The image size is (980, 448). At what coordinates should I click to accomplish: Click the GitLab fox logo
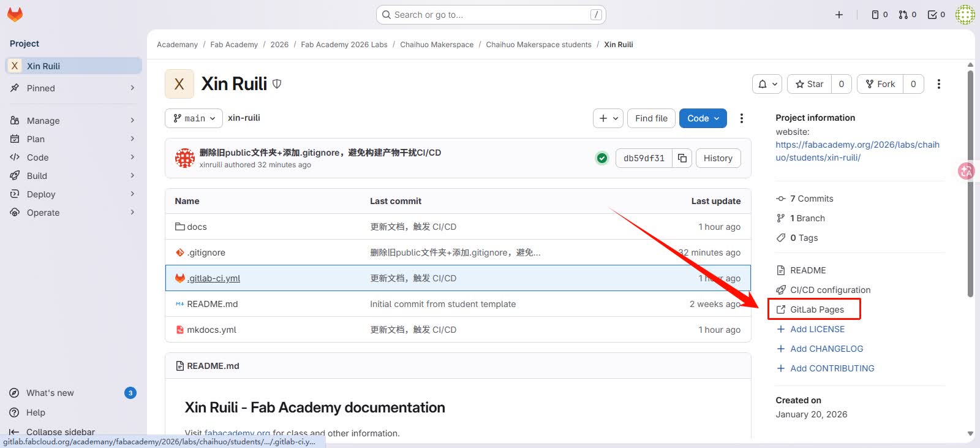pyautogui.click(x=15, y=15)
